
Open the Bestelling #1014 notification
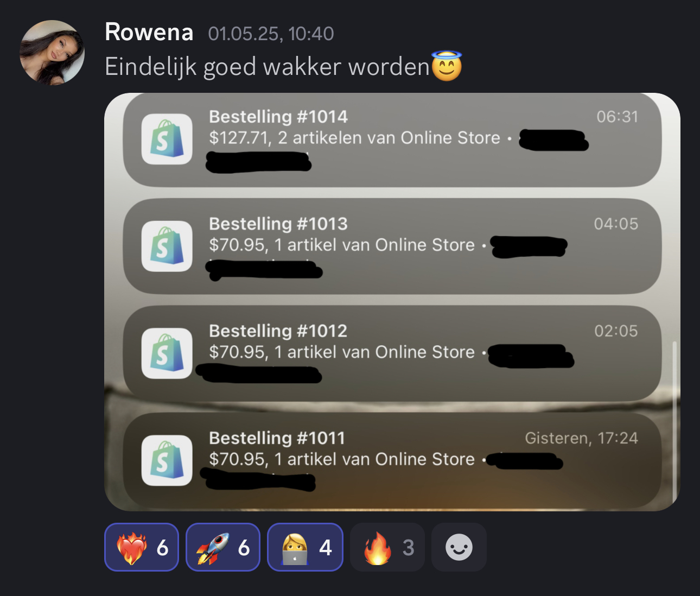(392, 140)
